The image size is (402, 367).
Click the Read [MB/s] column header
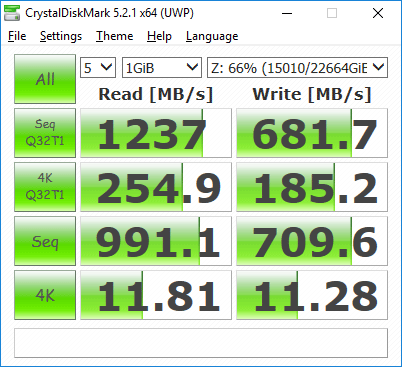(156, 94)
